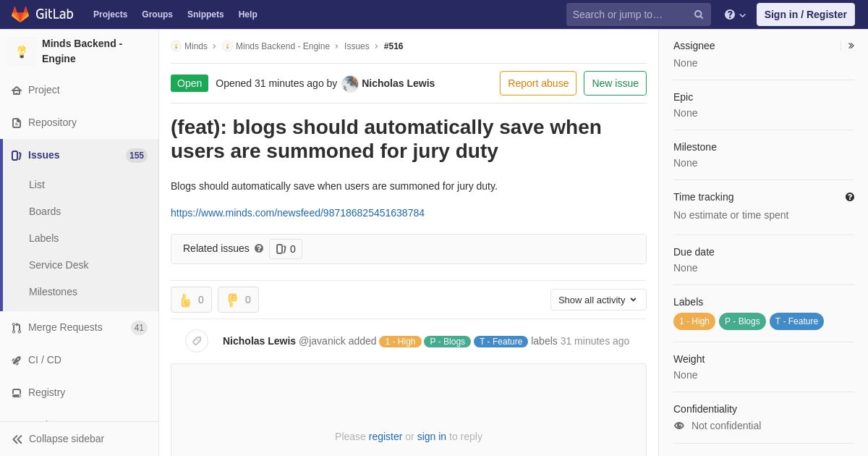The height and width of the screenshot is (456, 868).
Task: Click the Minds Backend project avatar
Action: [x=22, y=51]
